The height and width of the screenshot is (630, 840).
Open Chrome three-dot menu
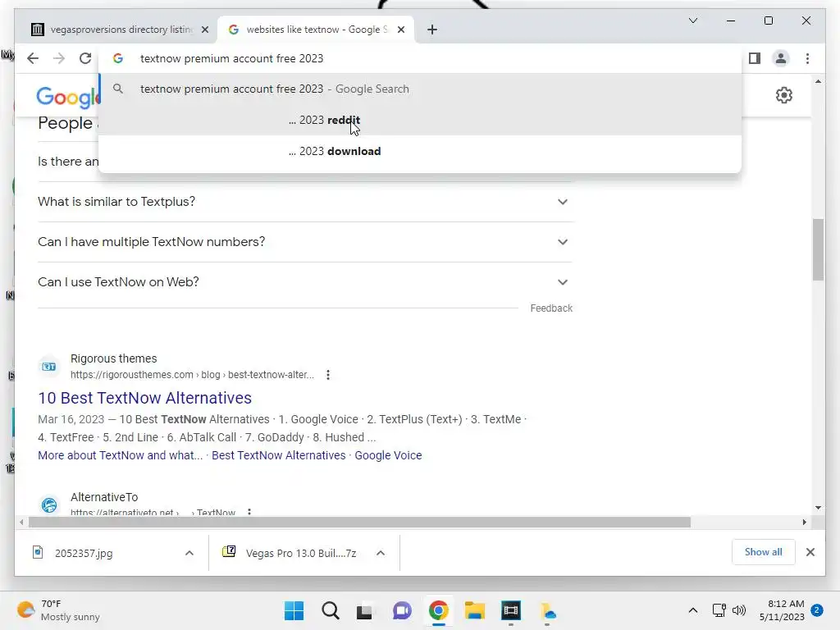pyautogui.click(x=807, y=58)
